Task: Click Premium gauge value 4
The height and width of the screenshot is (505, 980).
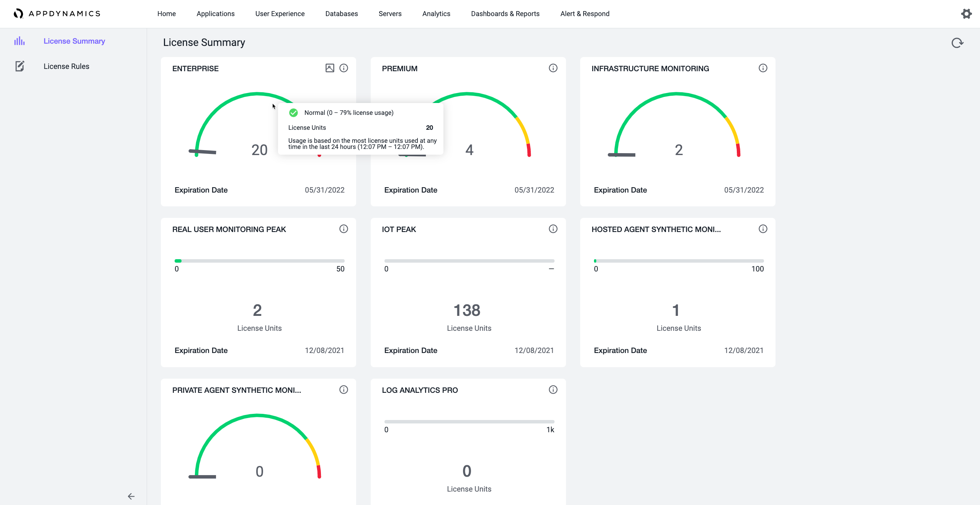Action: click(x=469, y=150)
